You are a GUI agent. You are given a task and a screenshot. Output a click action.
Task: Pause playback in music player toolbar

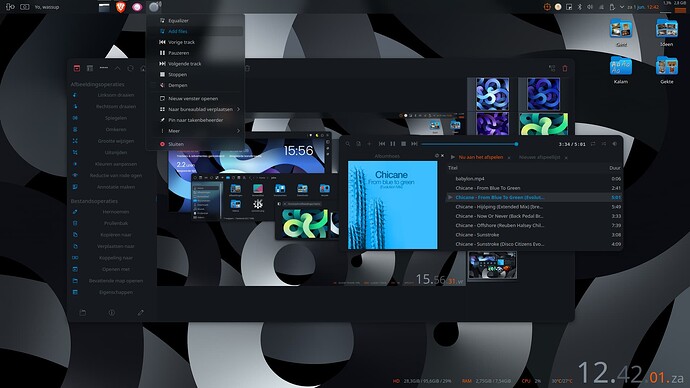(393, 144)
